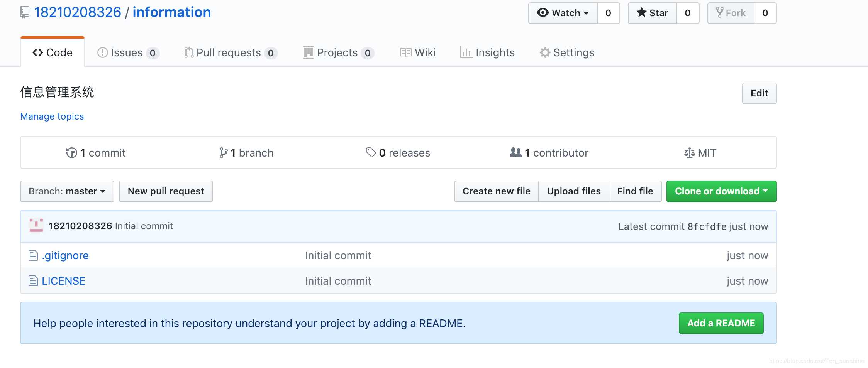Open Initial commit message in .gitignore row
The height and width of the screenshot is (368, 868).
(338, 255)
